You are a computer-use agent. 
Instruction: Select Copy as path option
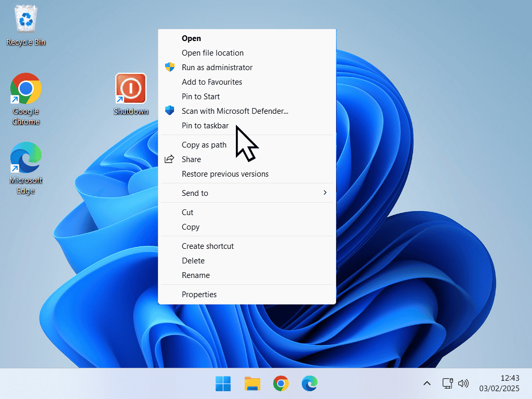coord(204,144)
